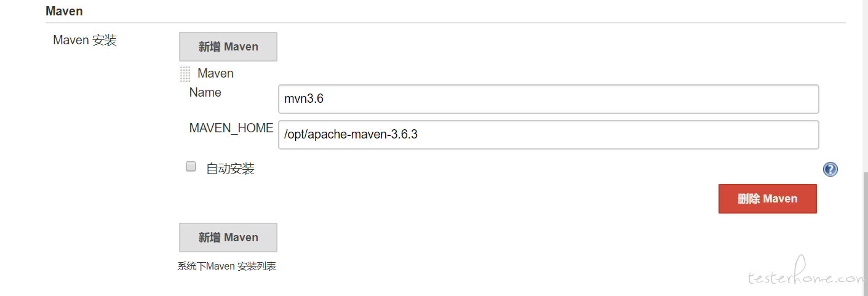The image size is (868, 296).
Task: Click the bold Maven section heading
Action: coord(64,11)
